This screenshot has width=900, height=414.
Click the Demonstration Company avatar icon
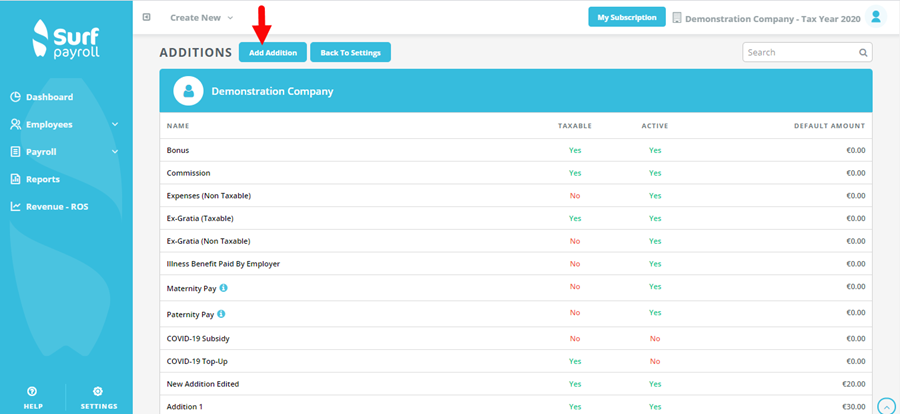(188, 91)
